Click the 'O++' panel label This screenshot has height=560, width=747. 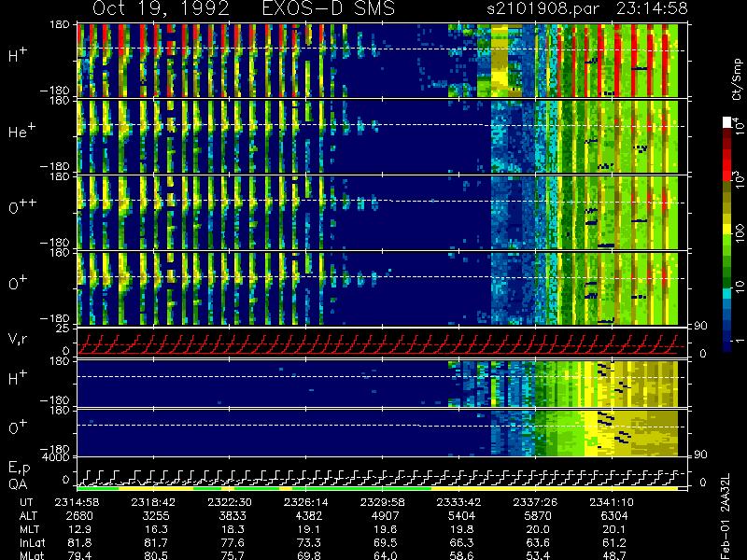21,206
